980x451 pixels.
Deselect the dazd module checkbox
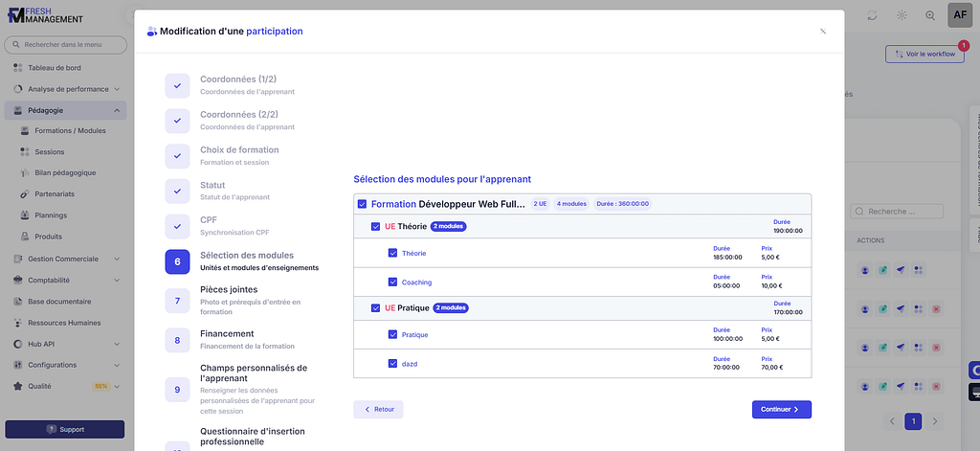click(x=392, y=364)
